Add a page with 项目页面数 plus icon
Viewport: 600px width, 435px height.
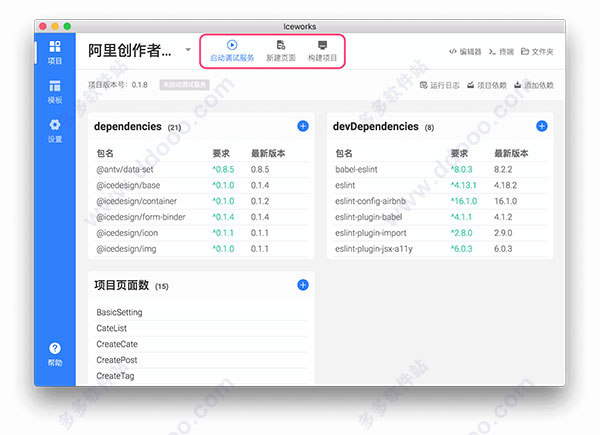click(x=303, y=285)
